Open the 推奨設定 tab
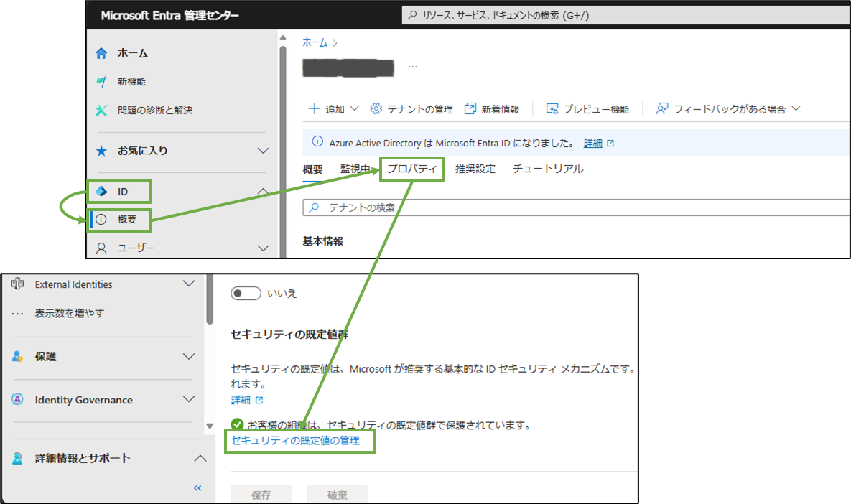Screen dimensions: 851x504 pyautogui.click(x=475, y=169)
